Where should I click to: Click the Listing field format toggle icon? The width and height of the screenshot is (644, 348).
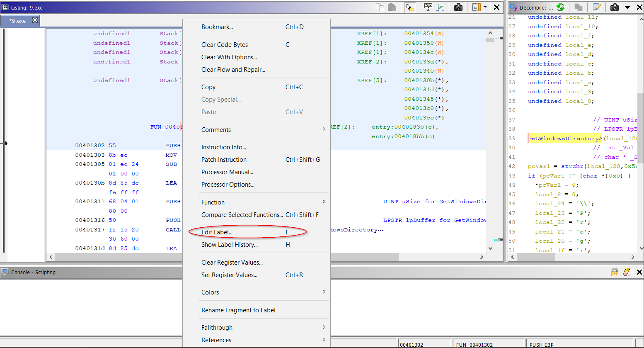(428, 7)
